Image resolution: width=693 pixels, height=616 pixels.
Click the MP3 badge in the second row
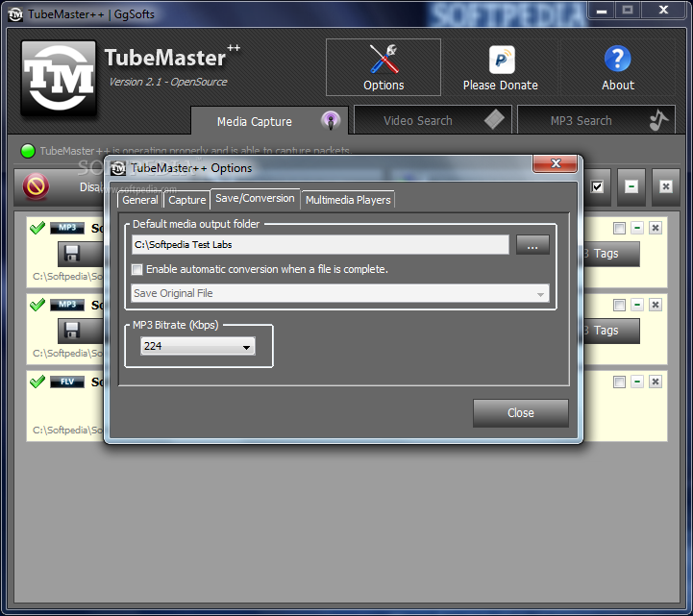pyautogui.click(x=67, y=305)
